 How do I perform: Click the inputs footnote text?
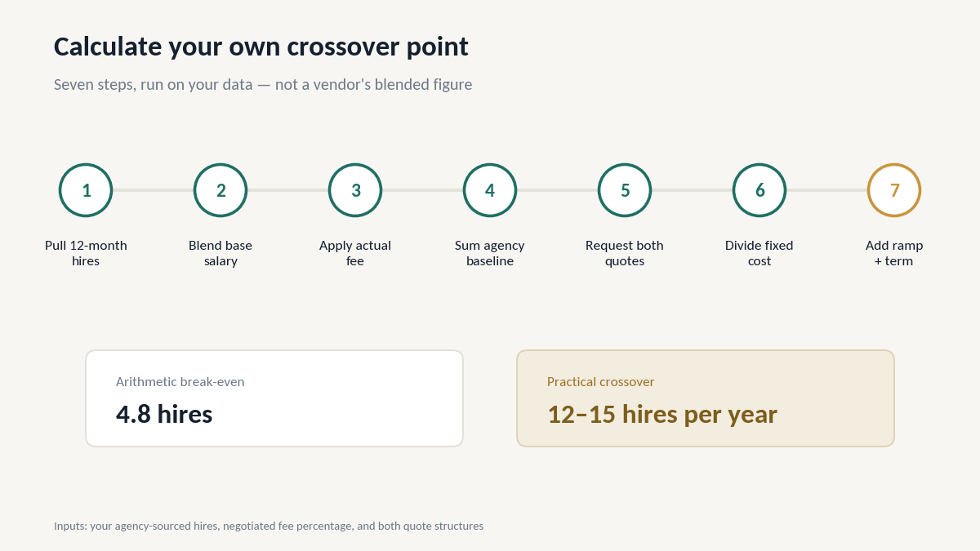(x=269, y=527)
